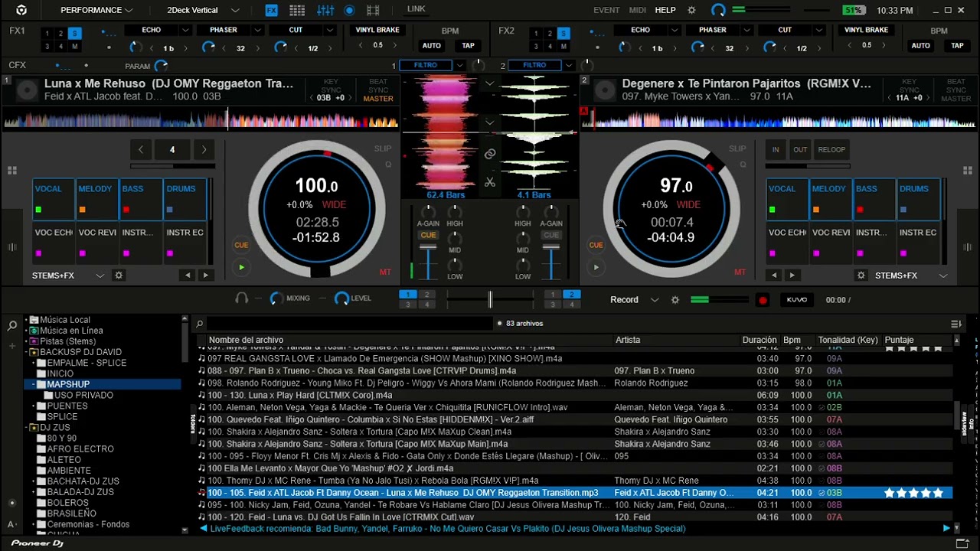The image size is (980, 551).
Task: Open deck 1 STEMS+FX pad mode dropdown
Action: (100, 275)
